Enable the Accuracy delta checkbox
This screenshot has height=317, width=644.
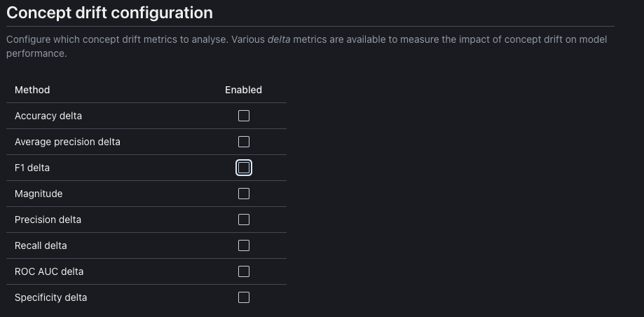(x=244, y=116)
